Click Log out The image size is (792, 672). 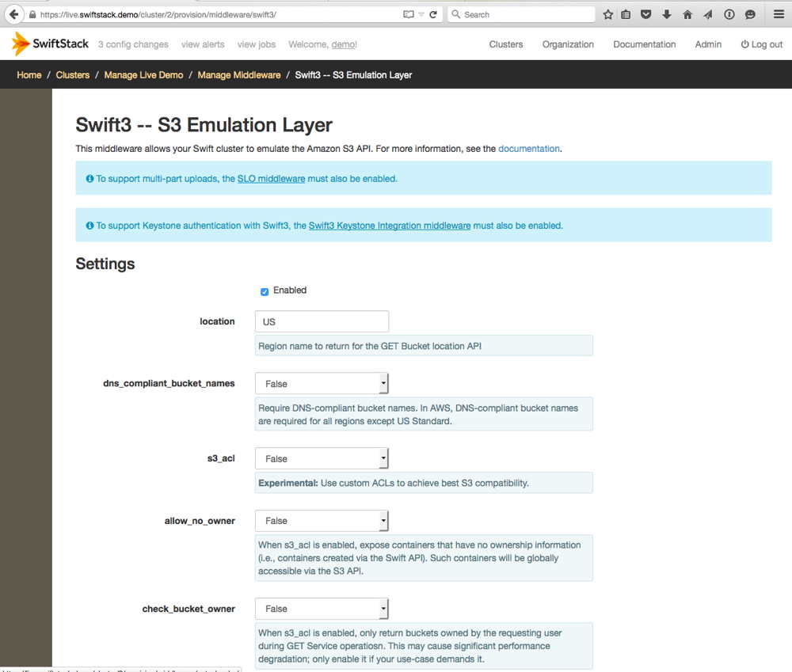coord(761,44)
